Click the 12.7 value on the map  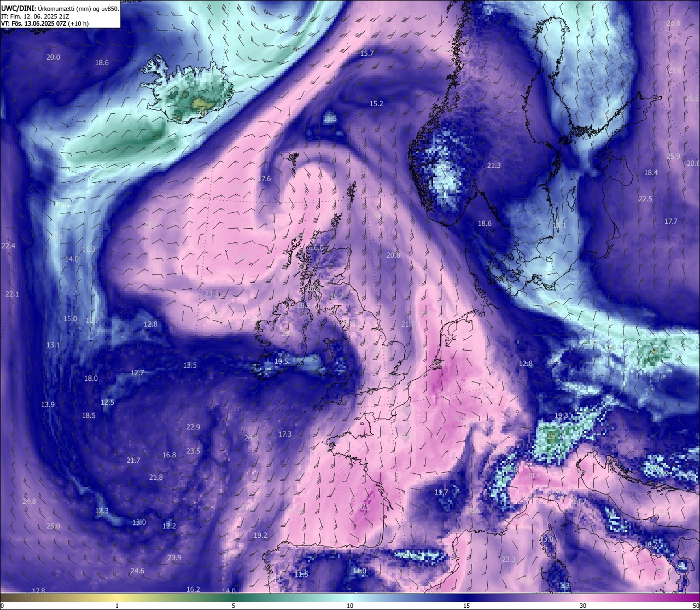click(x=137, y=373)
